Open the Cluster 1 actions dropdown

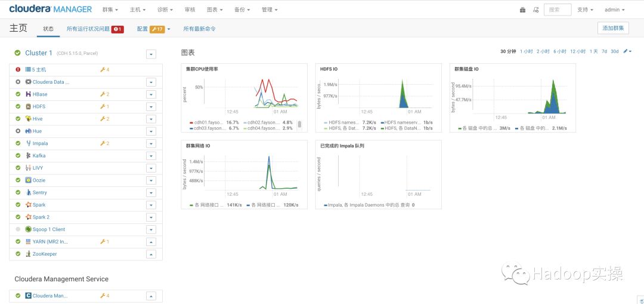[x=151, y=54]
